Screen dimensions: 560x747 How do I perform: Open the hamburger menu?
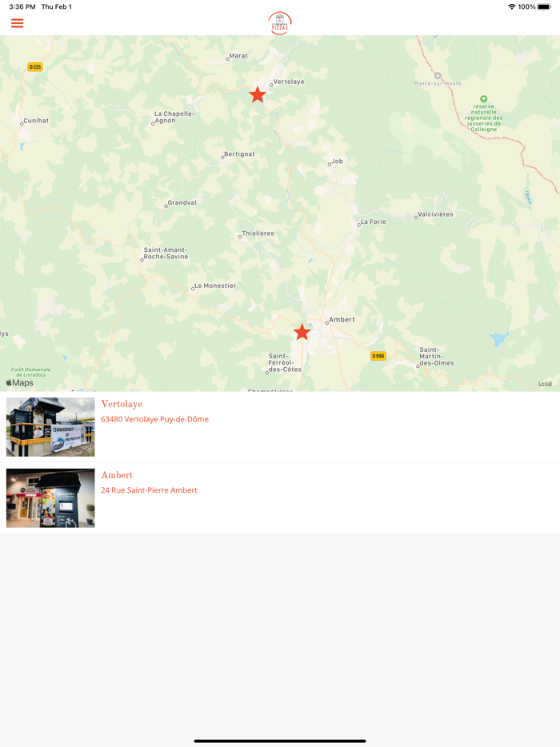point(17,23)
